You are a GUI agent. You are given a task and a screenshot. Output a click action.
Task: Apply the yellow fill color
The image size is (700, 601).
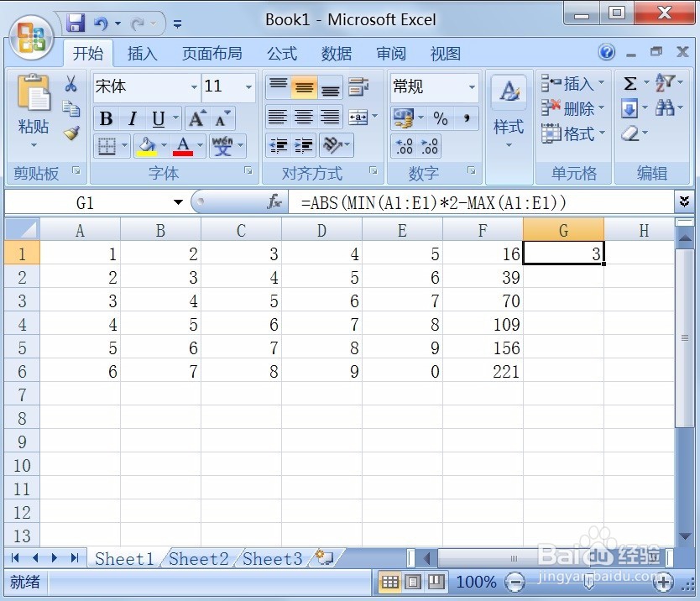click(147, 146)
